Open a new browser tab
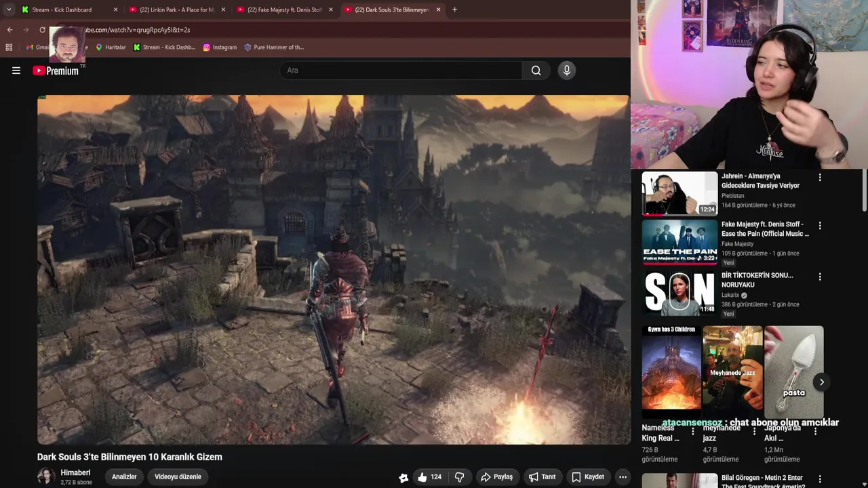The image size is (868, 488). [454, 9]
